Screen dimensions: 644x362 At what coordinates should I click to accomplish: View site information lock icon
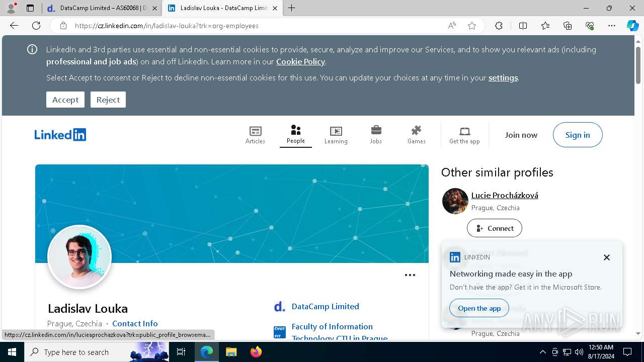[63, 26]
